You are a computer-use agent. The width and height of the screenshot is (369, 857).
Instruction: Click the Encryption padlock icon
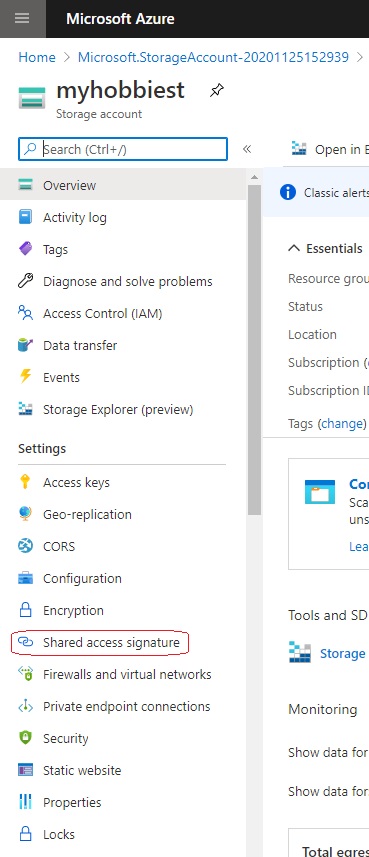click(26, 610)
